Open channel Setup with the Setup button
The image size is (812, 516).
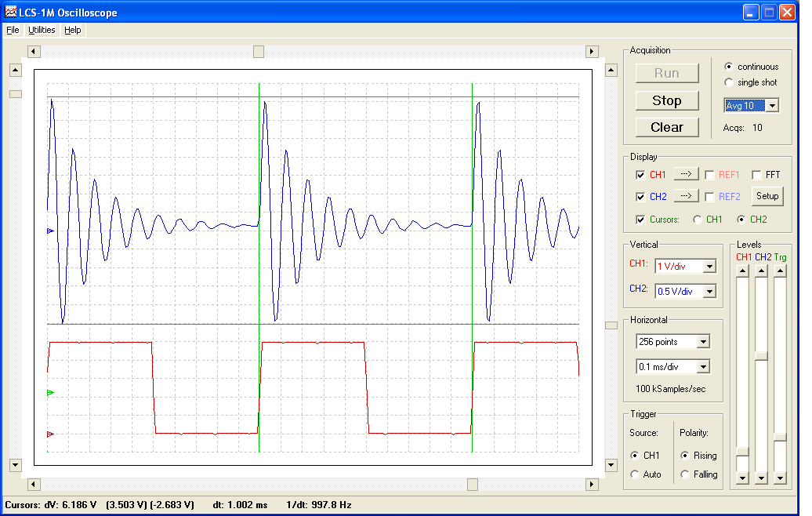point(767,196)
